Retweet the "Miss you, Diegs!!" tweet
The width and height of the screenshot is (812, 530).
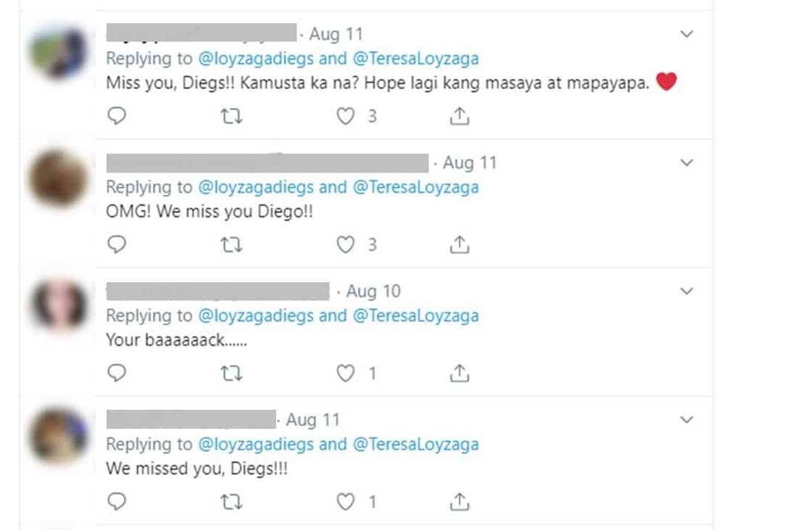(231, 115)
